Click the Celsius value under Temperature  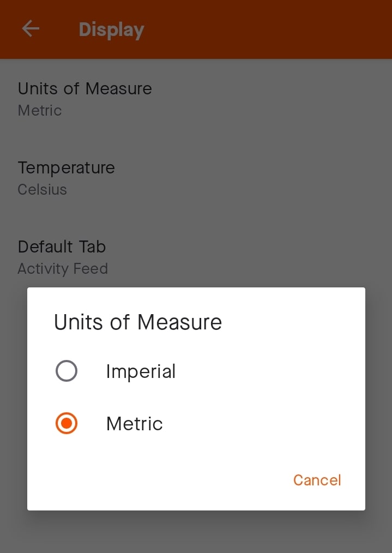42,190
